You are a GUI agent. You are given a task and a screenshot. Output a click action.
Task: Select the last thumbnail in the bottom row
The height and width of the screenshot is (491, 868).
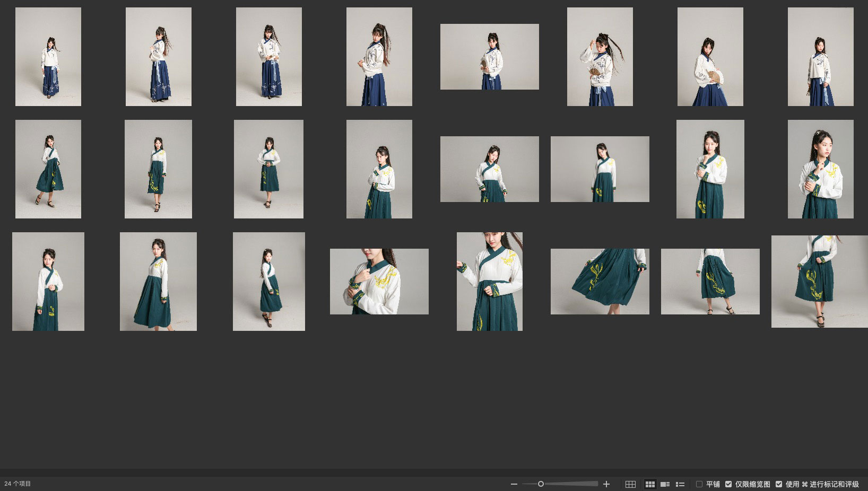pos(819,282)
